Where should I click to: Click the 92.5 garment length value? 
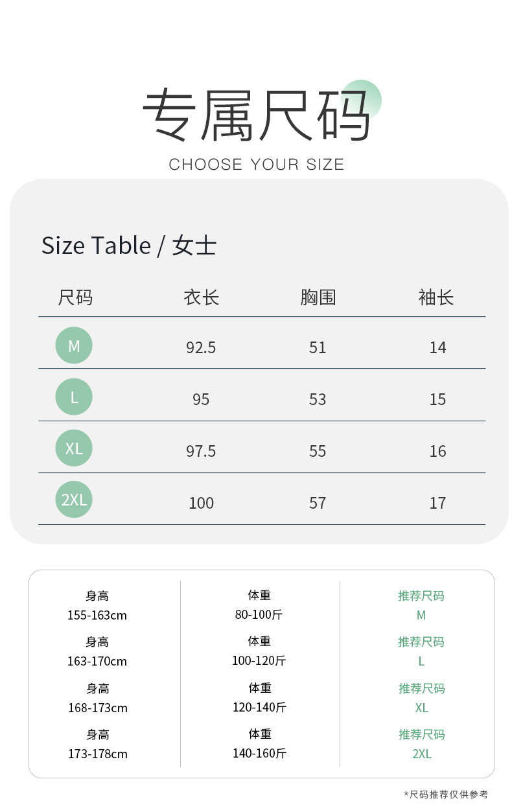pyautogui.click(x=201, y=348)
